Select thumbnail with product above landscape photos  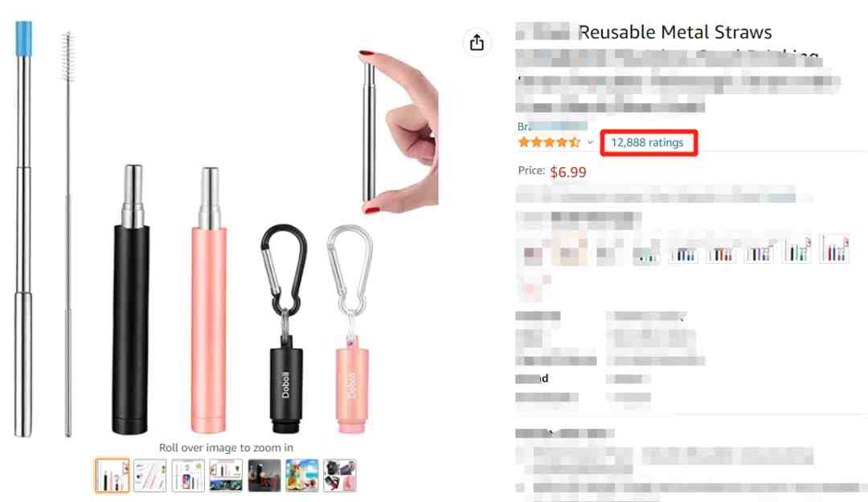click(x=226, y=475)
